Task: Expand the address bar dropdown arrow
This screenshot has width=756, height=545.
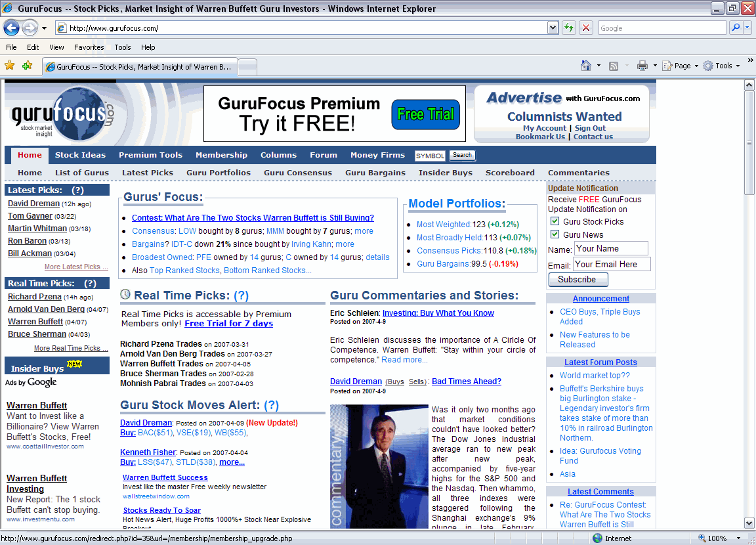Action: click(553, 28)
